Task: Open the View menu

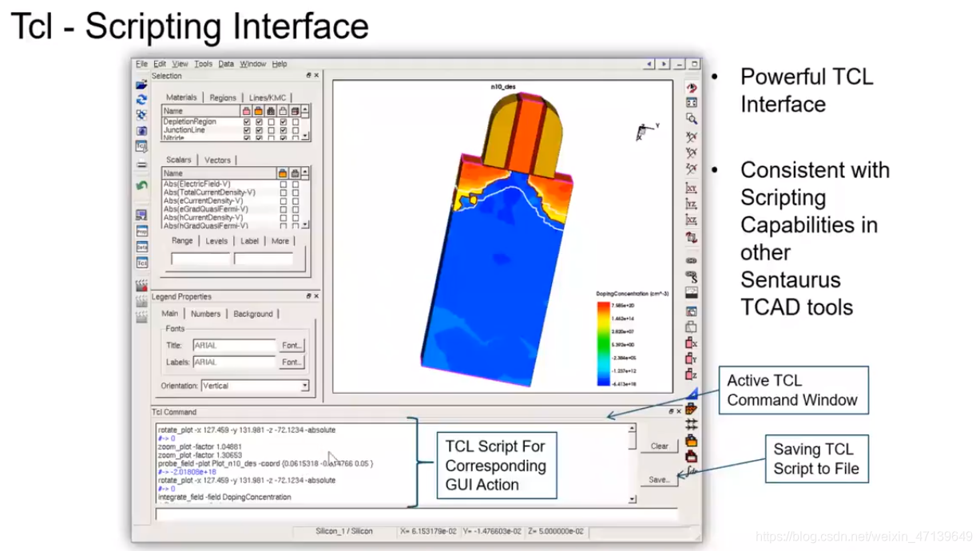Action: [181, 64]
